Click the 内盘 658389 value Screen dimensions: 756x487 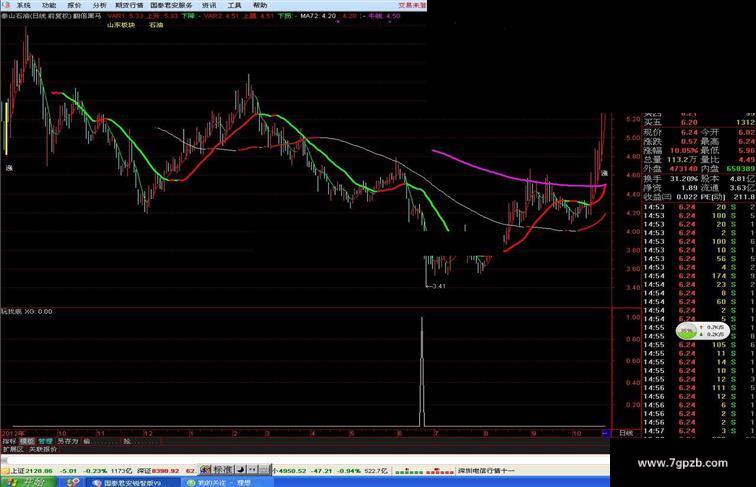[741, 169]
